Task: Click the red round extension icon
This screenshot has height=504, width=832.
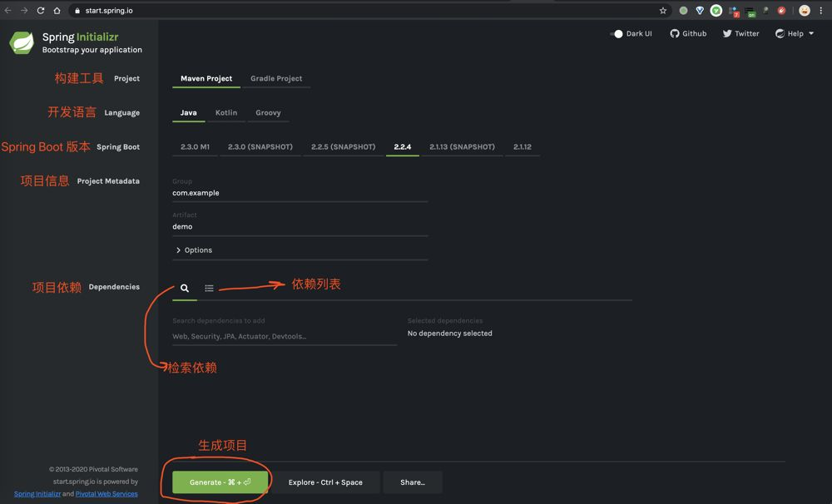Action: pyautogui.click(x=781, y=11)
